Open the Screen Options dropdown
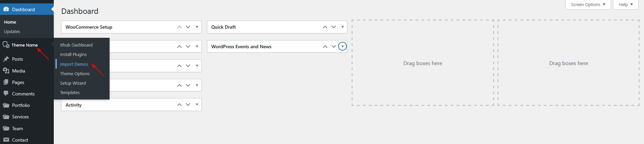 pos(588,5)
